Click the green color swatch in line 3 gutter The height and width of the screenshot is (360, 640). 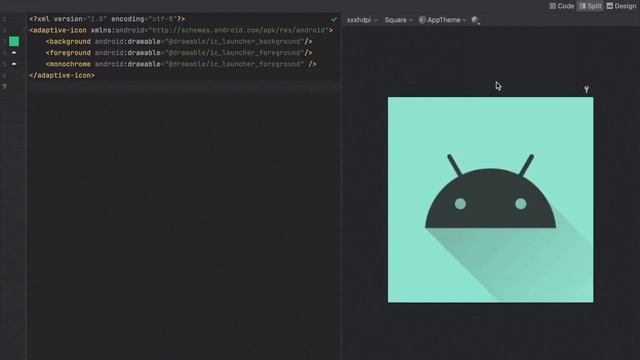pyautogui.click(x=14, y=41)
